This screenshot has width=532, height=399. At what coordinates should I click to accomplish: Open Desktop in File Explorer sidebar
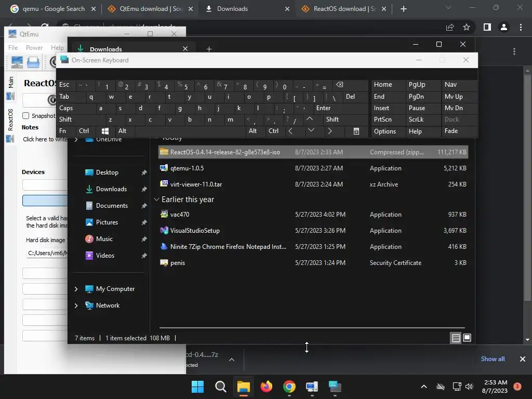[107, 172]
